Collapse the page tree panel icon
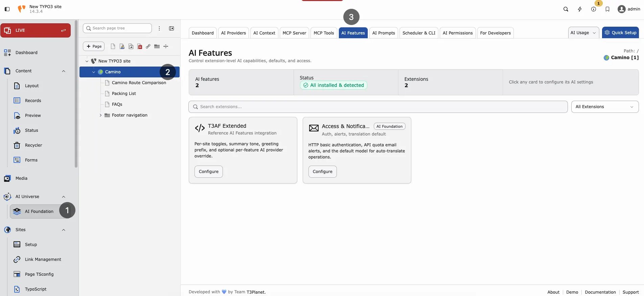The width and height of the screenshot is (644, 296). (171, 28)
